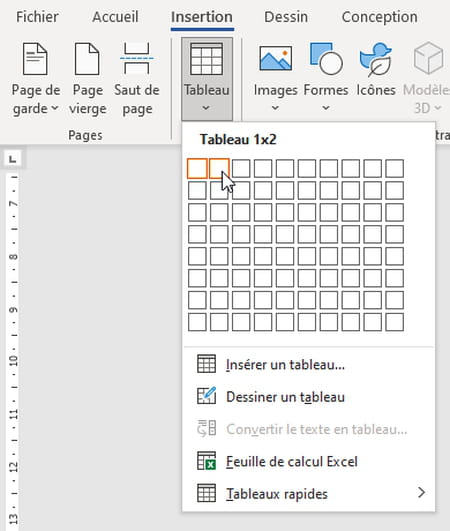This screenshot has height=531, width=450.
Task: Click the ruler tab selector corner box
Action: click(x=13, y=158)
